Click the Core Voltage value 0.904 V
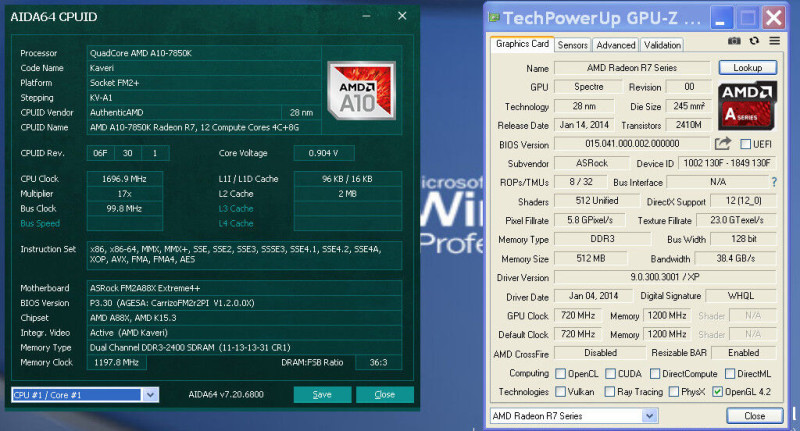800x431 pixels. pyautogui.click(x=323, y=153)
